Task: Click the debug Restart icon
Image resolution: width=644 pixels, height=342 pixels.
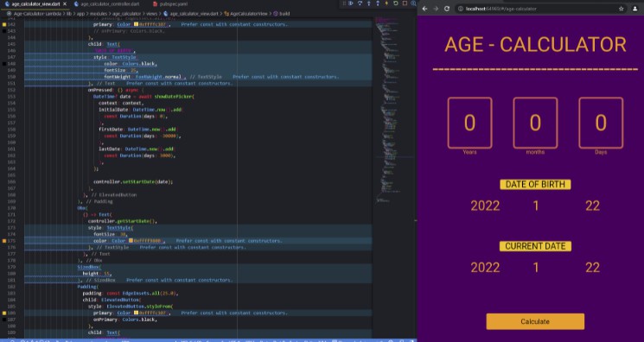Action: click(x=396, y=3)
